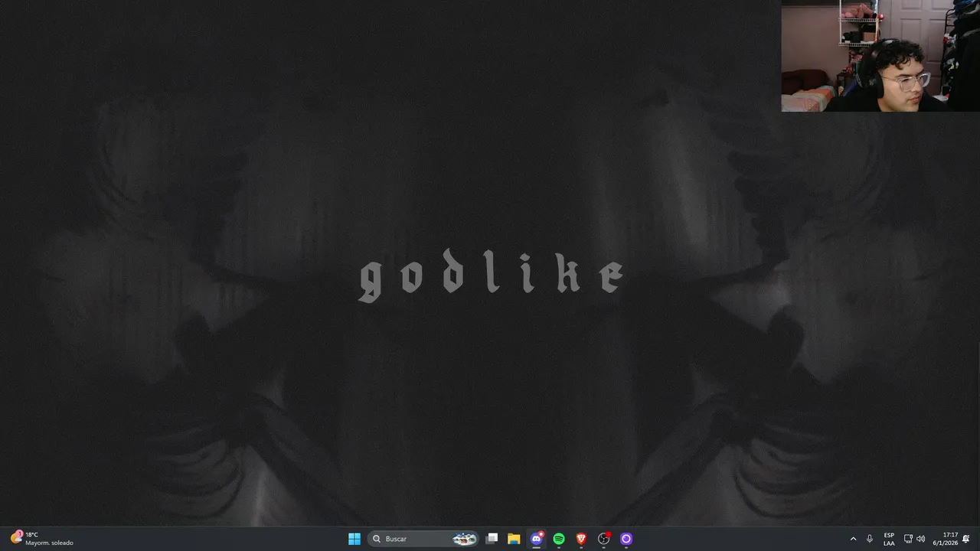Viewport: 980px width, 551px height.
Task: Click the webcam overlay in the corner
Action: (x=880, y=56)
